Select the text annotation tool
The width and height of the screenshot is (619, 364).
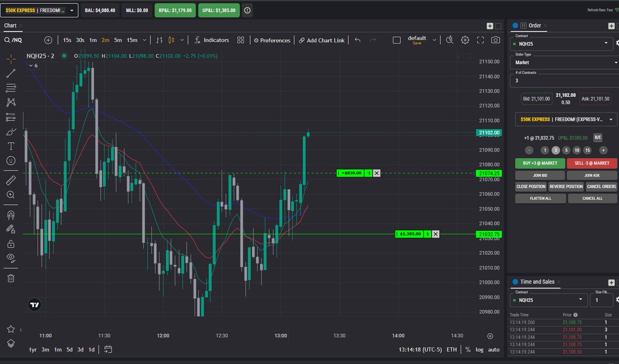[x=10, y=146]
